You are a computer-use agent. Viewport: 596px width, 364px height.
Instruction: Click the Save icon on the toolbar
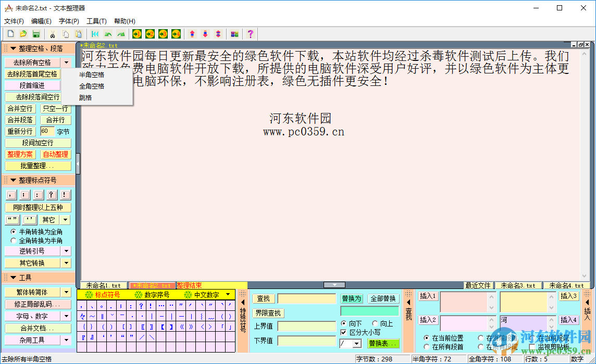click(x=35, y=33)
